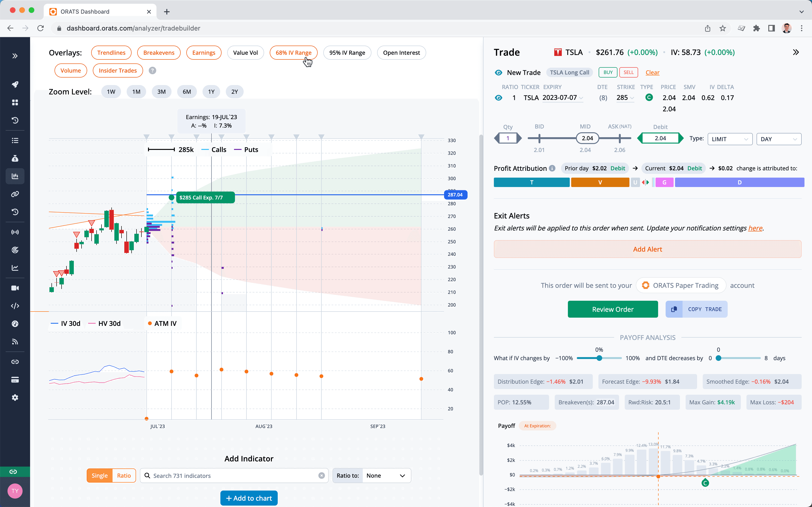812x507 pixels.
Task: Set zoom level to 6M
Action: 187,92
